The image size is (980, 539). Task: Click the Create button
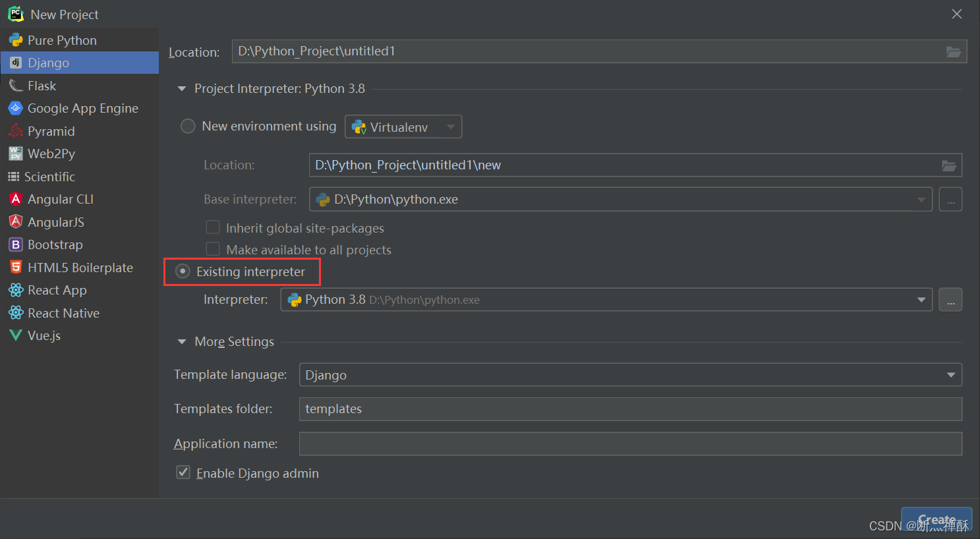coord(937,519)
